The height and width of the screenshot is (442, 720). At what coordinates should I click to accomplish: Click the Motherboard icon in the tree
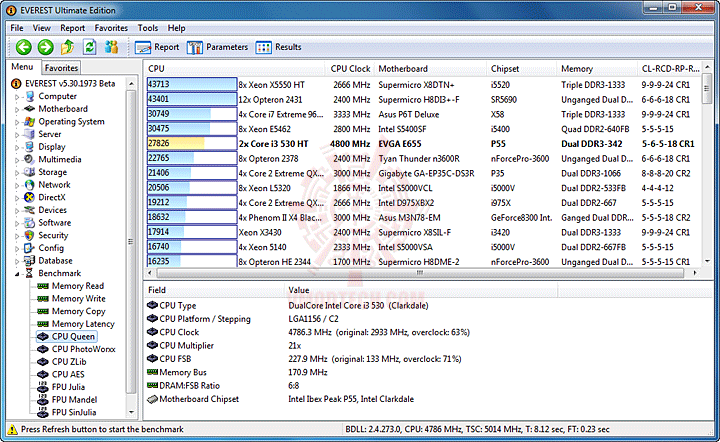(29, 109)
